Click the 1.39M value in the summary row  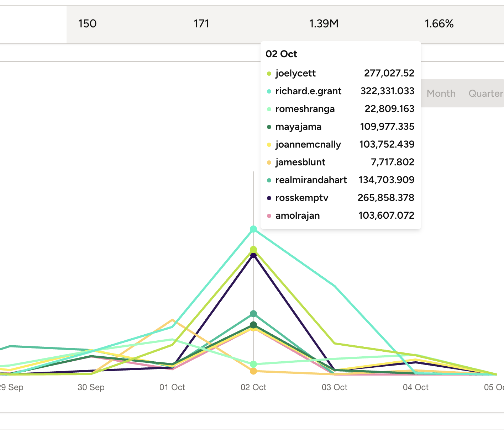324,24
